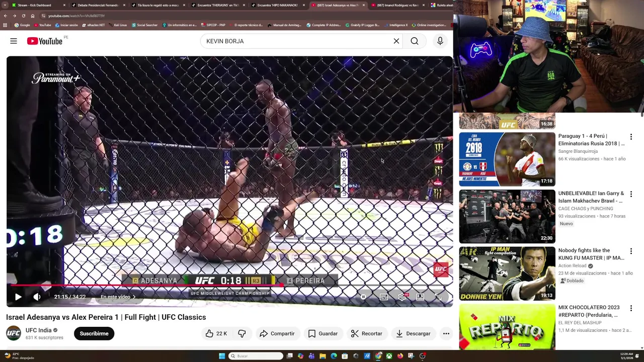This screenshot has width=644, height=362.
Task: Enter fullscreen video mode
Action: click(x=438, y=297)
